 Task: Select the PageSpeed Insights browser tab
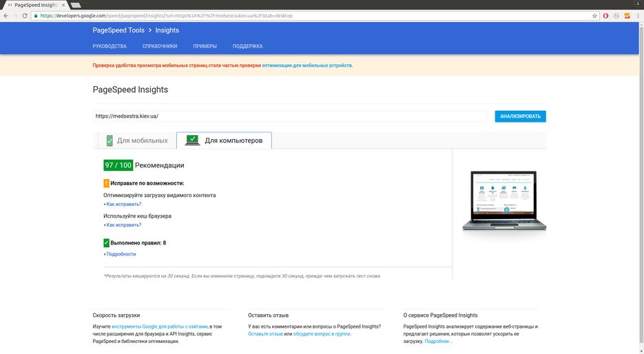[x=36, y=5]
